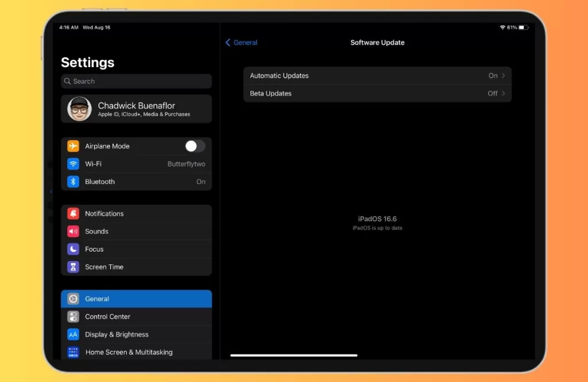Tap the Control Center icon
Screen dimensions: 588x382
click(x=73, y=317)
